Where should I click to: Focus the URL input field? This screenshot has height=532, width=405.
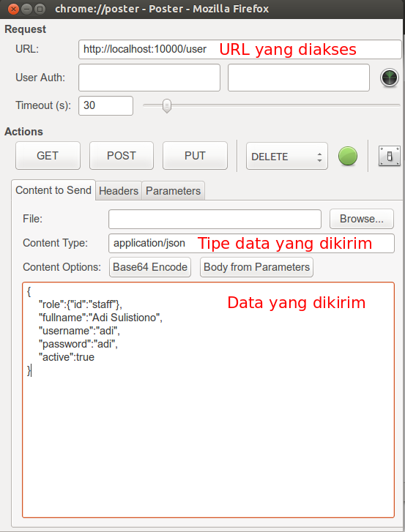240,50
